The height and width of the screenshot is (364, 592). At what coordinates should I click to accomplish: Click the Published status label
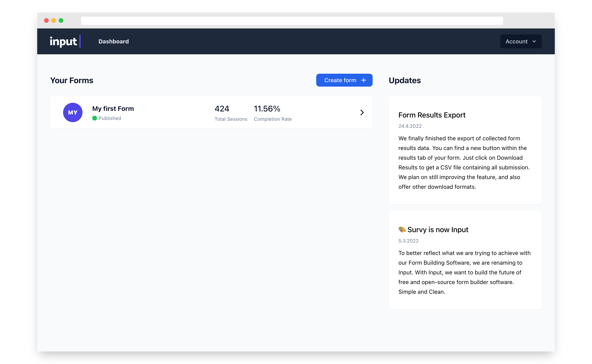[110, 118]
